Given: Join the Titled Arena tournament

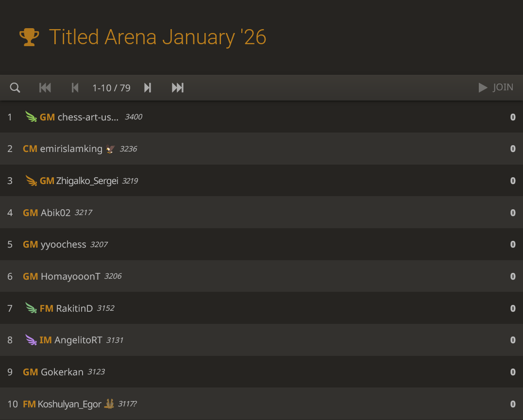Looking at the screenshot, I should (x=496, y=88).
